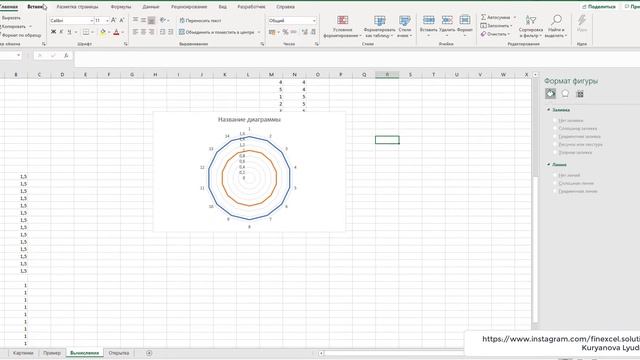Open the Name Box dropdown arrow
Screen dimensions: 640x360
pyautogui.click(x=18, y=55)
